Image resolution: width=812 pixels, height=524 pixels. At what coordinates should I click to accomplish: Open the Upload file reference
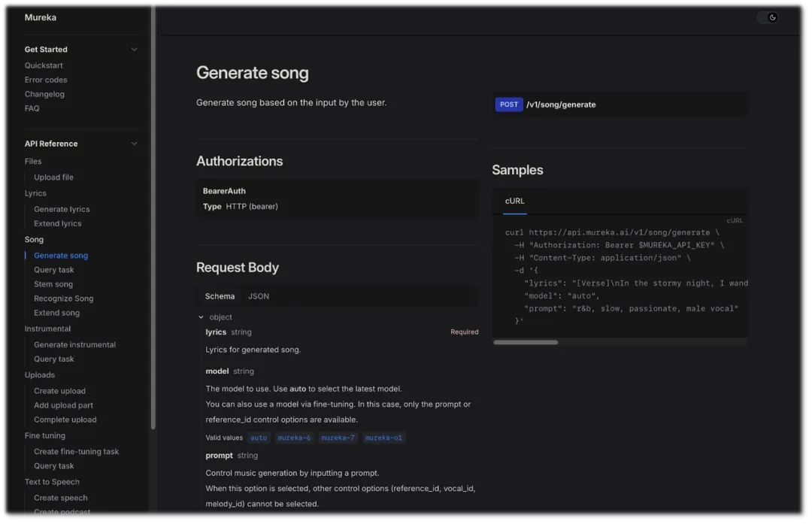click(53, 177)
